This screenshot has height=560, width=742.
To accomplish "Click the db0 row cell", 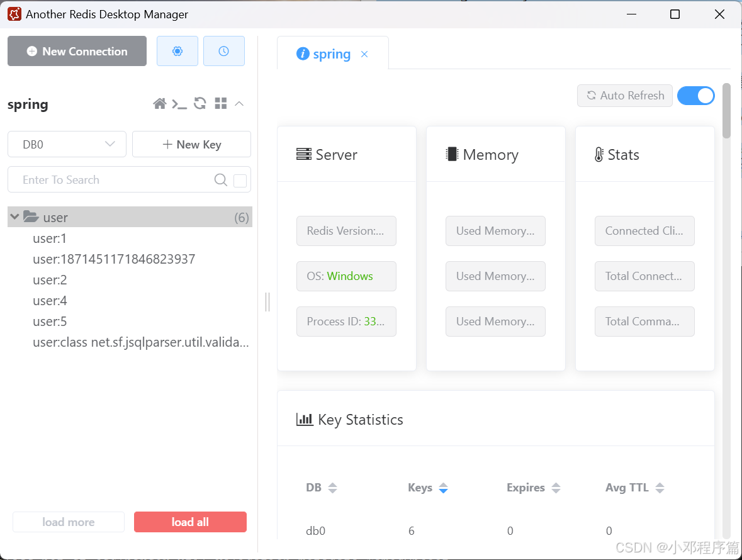I will coord(316,530).
